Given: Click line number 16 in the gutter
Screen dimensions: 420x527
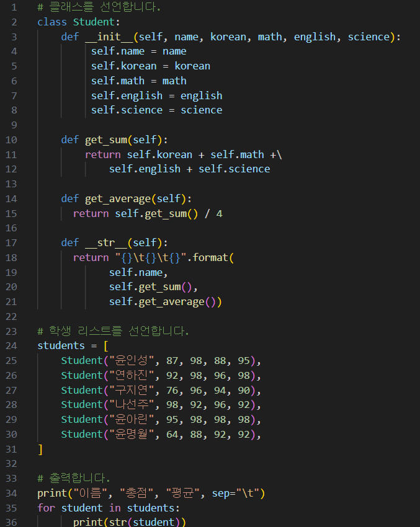Looking at the screenshot, I should 11,228.
